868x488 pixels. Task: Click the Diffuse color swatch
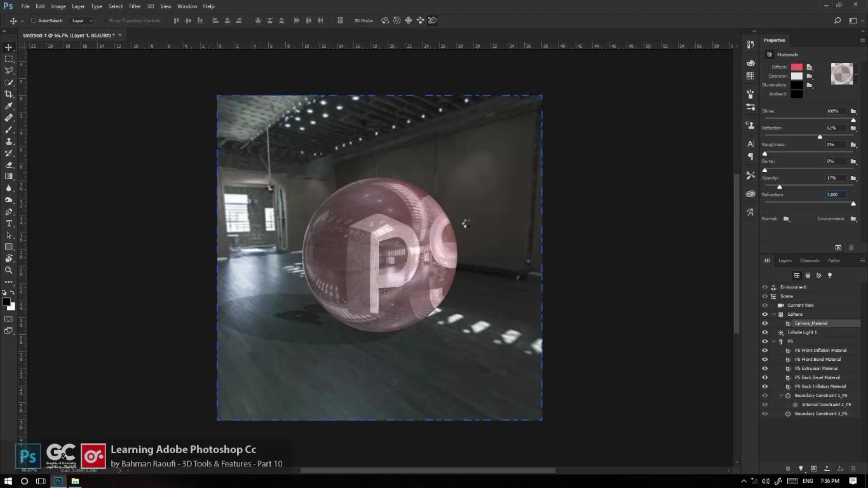click(x=797, y=67)
